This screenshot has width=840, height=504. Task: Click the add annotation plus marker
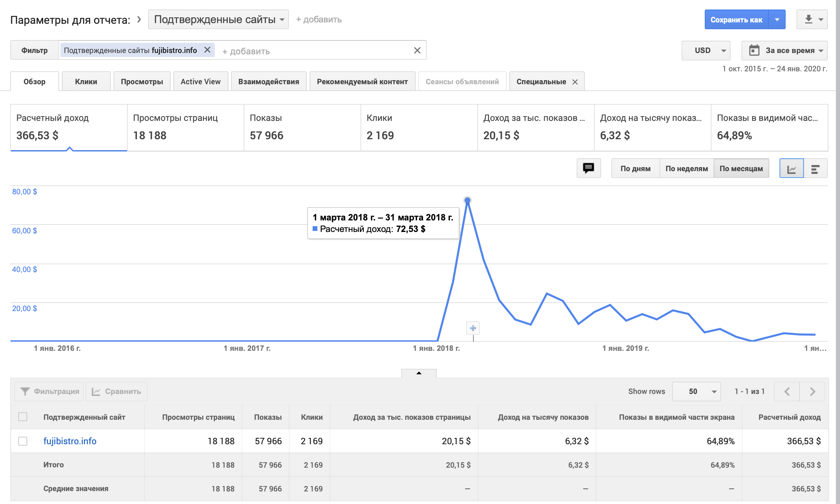(473, 328)
